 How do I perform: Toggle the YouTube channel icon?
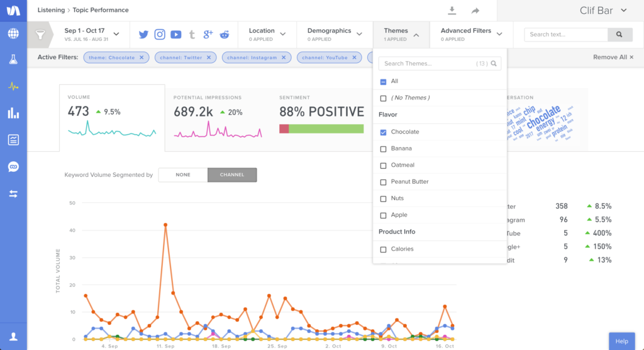click(x=176, y=35)
